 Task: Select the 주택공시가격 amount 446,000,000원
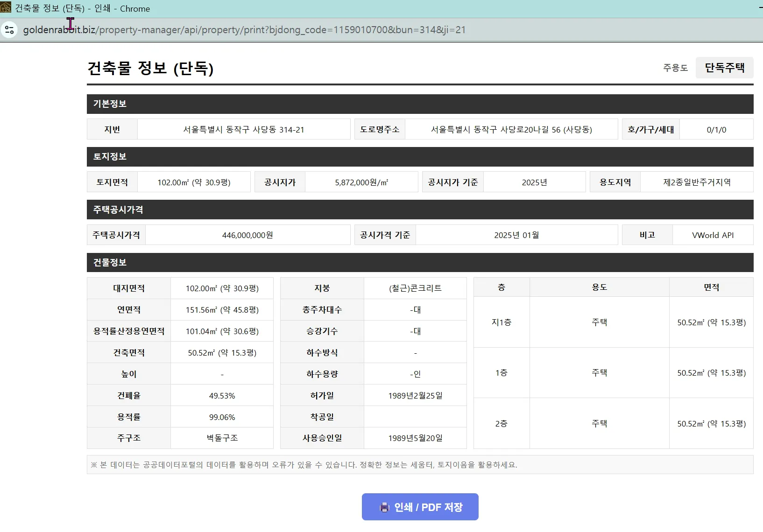tap(247, 235)
